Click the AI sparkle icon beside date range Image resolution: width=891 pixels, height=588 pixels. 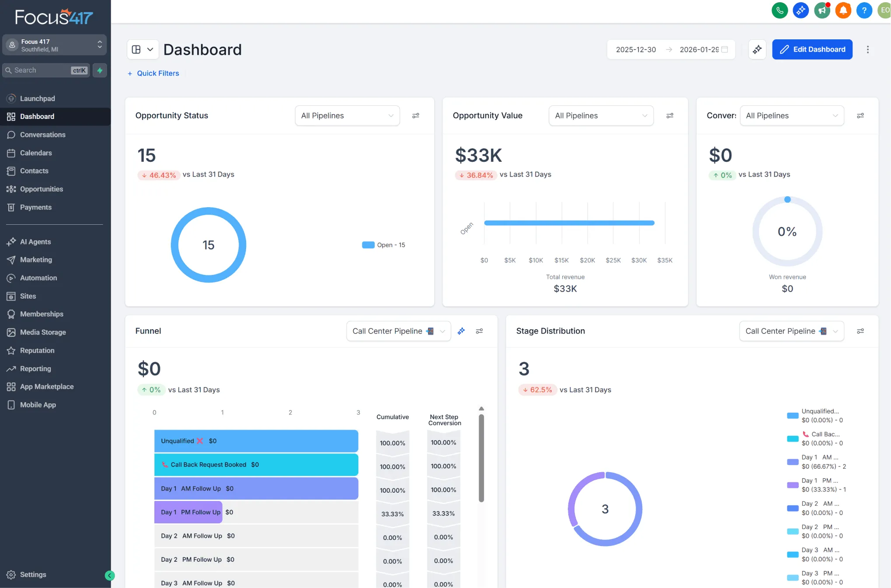(x=757, y=49)
